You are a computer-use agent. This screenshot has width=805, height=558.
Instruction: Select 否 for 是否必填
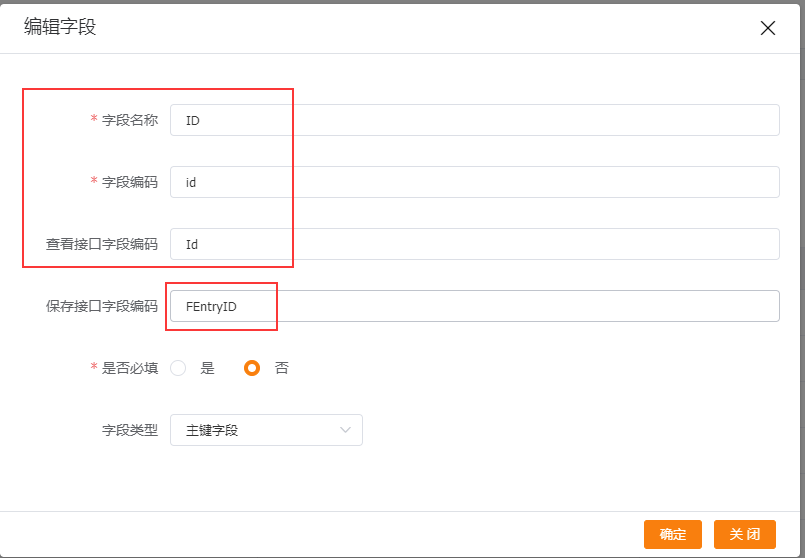[252, 368]
